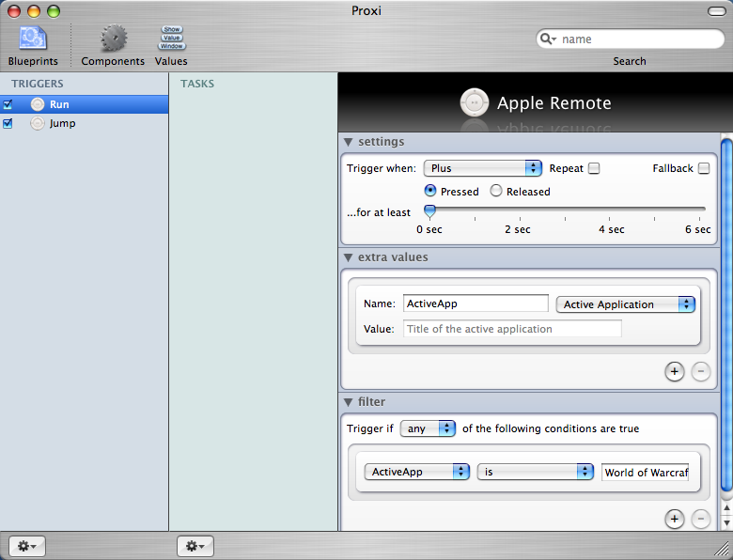Open the tasks gear action menu
The width and height of the screenshot is (733, 560).
point(195,546)
